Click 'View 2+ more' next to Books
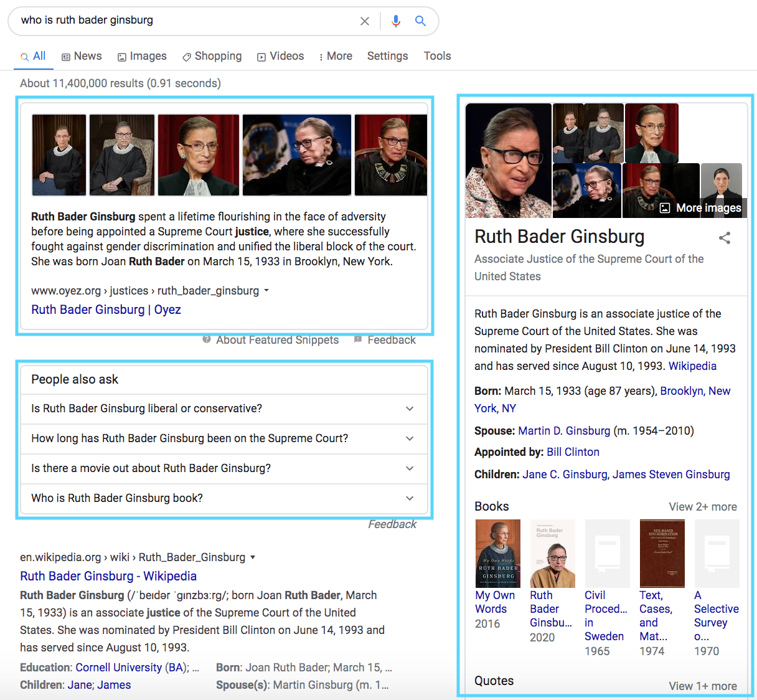The height and width of the screenshot is (700, 757). tap(702, 507)
